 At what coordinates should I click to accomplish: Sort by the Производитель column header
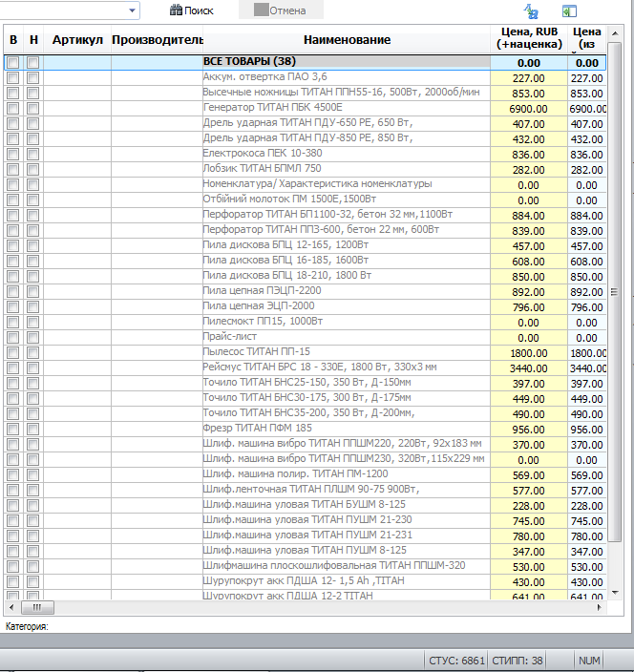[158, 40]
